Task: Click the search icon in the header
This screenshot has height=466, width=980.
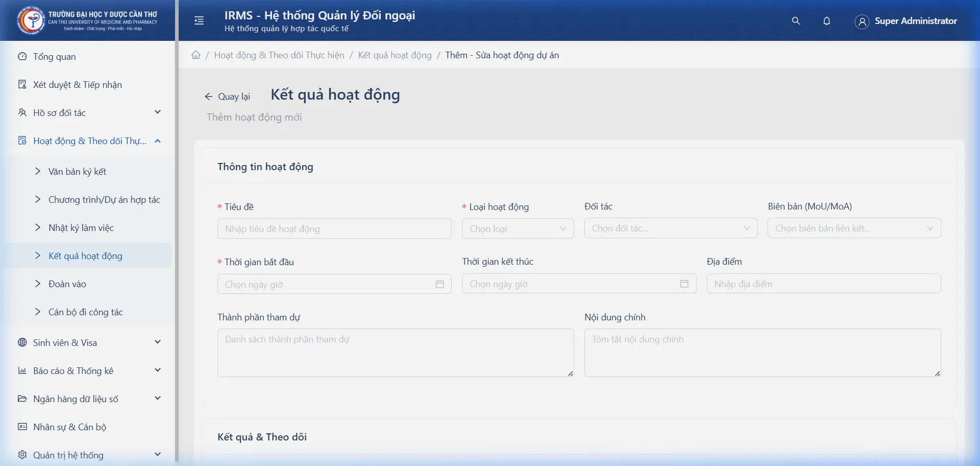Action: pyautogui.click(x=796, y=21)
